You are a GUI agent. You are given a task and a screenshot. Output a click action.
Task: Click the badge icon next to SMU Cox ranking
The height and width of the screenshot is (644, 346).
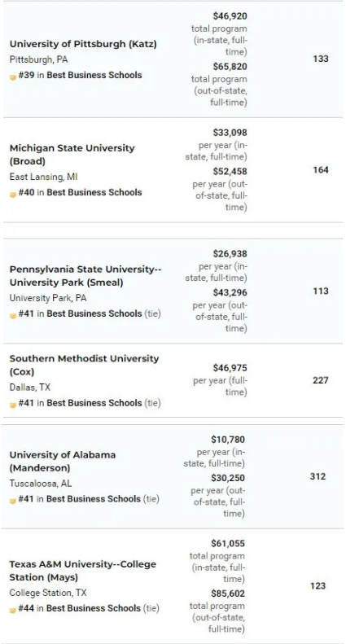click(13, 405)
